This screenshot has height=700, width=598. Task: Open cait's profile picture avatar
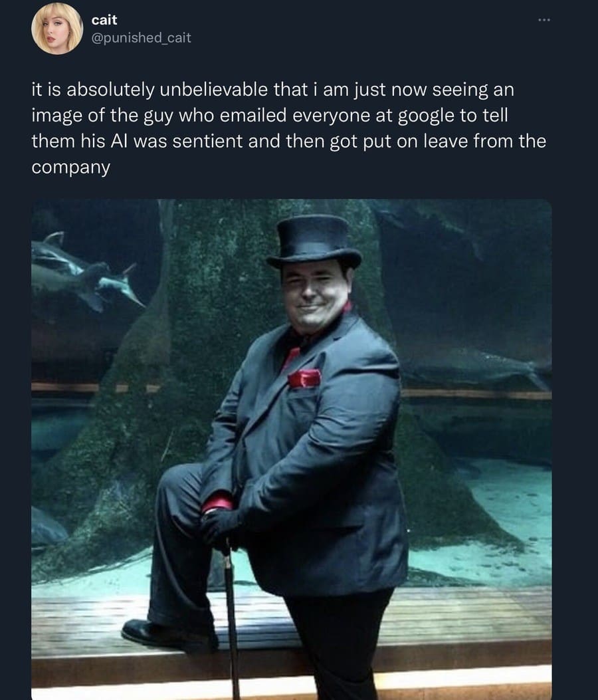coord(57,29)
